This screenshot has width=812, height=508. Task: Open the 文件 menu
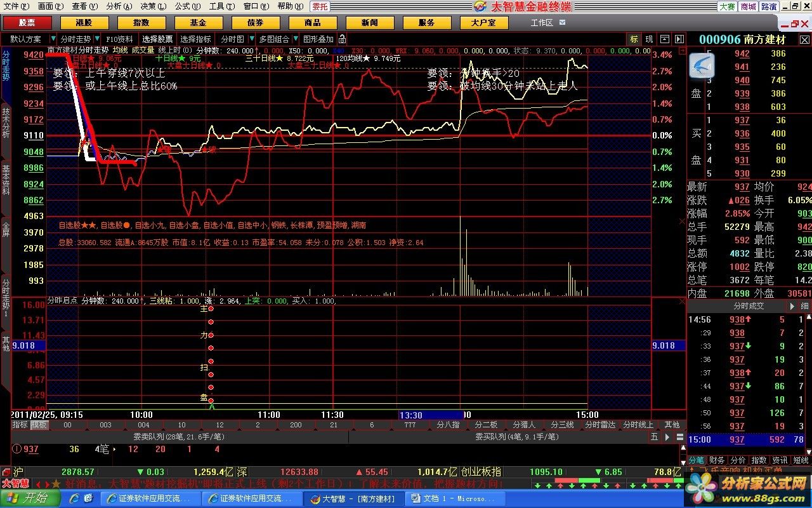pyautogui.click(x=15, y=6)
